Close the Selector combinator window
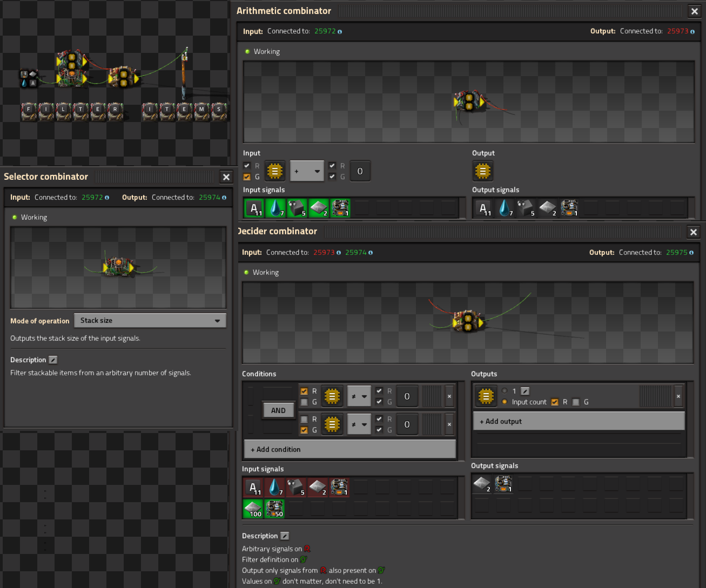706x588 pixels. coord(226,177)
